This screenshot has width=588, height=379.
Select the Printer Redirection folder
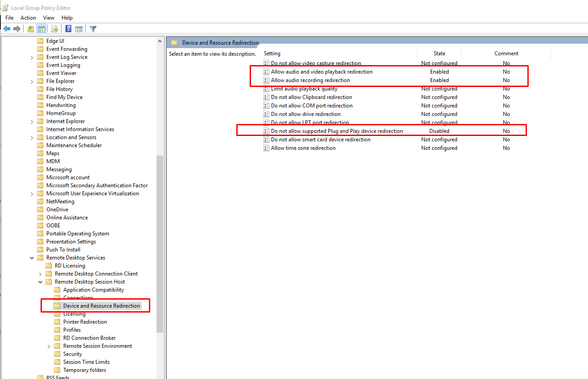(x=85, y=322)
